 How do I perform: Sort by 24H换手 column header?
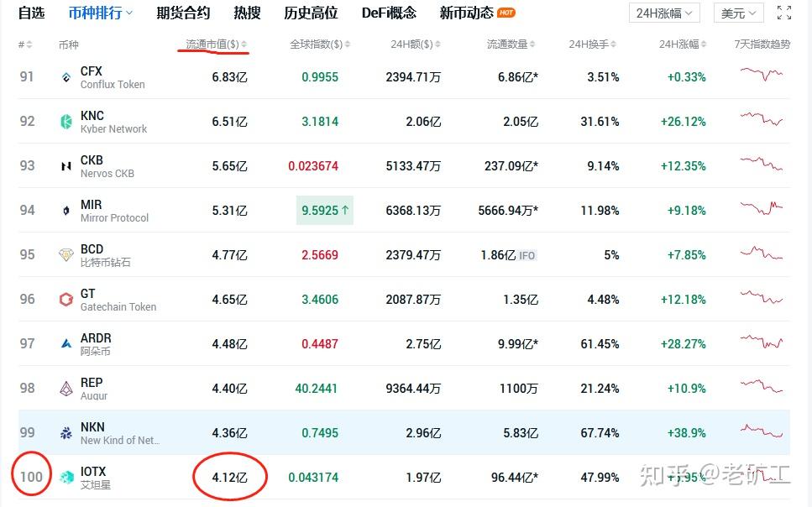(593, 44)
